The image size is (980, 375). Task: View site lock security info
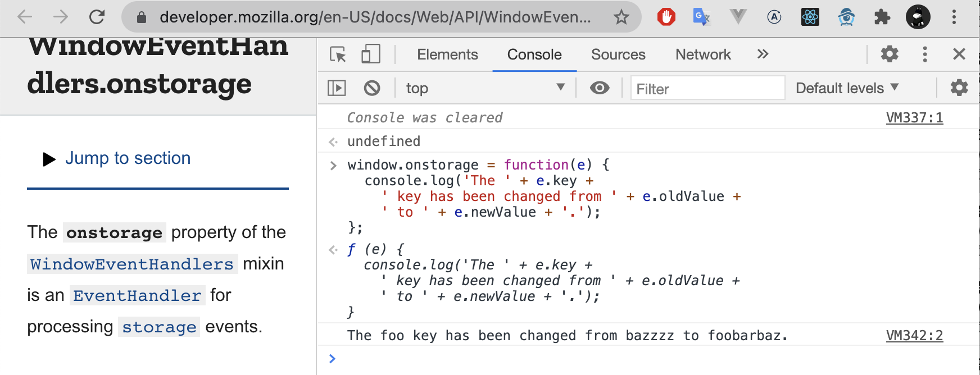(142, 17)
